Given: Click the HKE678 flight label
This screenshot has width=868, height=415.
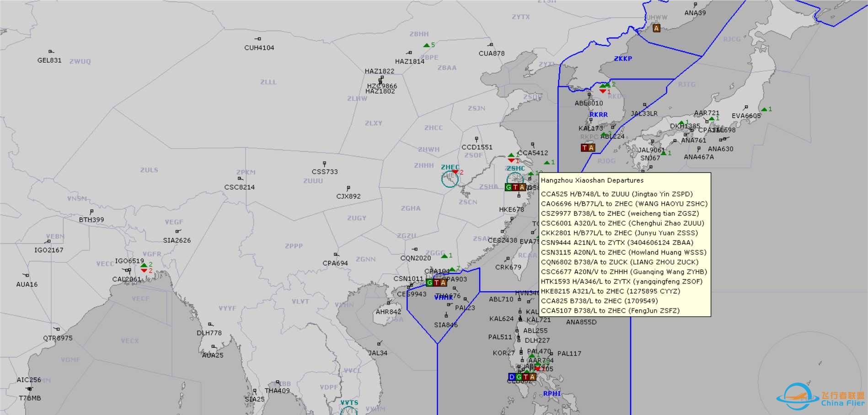Looking at the screenshot, I should pos(512,209).
